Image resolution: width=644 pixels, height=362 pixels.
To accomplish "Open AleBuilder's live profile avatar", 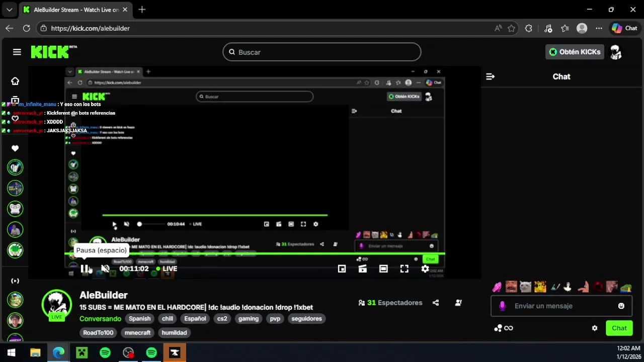I will click(x=56, y=305).
